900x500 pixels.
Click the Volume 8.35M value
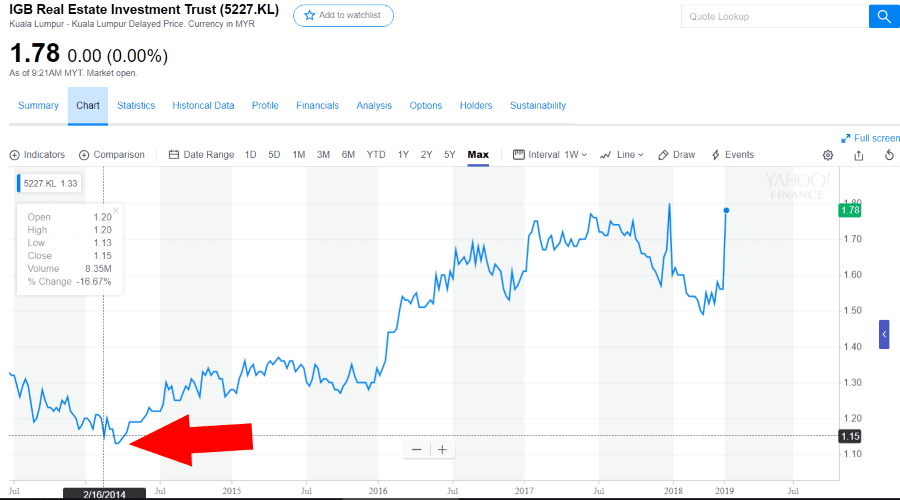pyautogui.click(x=98, y=269)
